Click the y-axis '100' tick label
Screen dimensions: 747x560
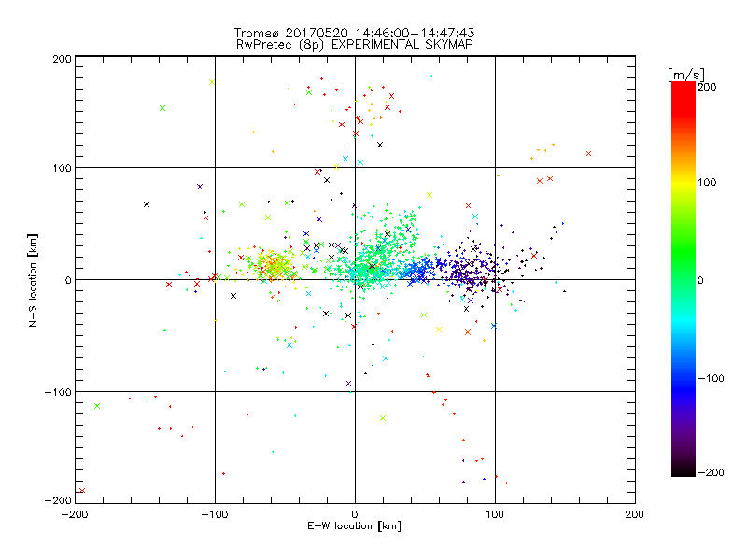(x=62, y=168)
